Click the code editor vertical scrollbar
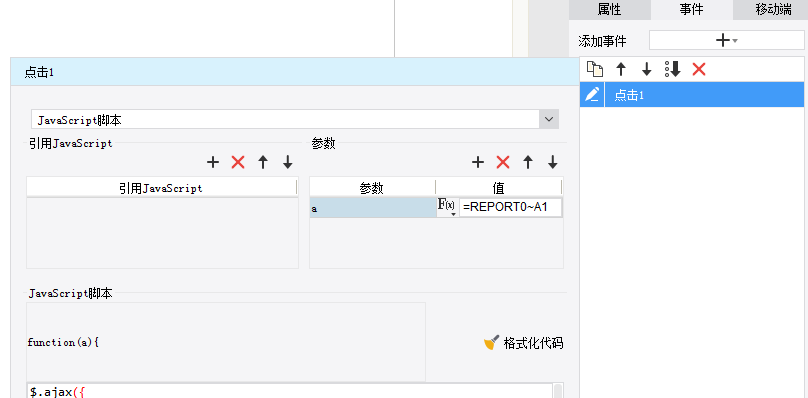 pos(558,391)
